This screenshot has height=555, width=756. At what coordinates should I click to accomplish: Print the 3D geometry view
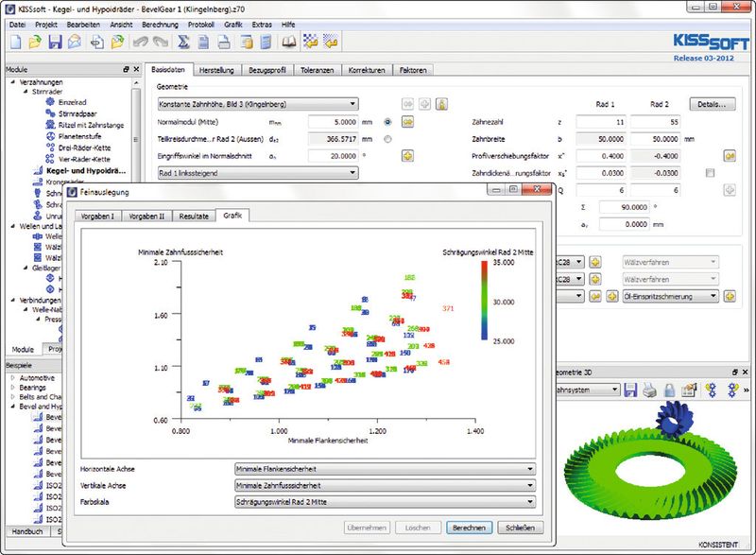click(651, 390)
